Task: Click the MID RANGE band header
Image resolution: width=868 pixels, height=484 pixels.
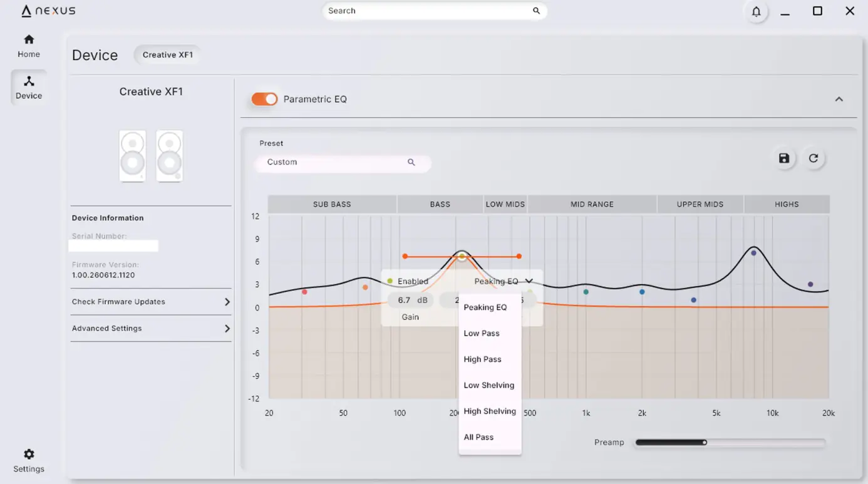Action: [x=592, y=204]
